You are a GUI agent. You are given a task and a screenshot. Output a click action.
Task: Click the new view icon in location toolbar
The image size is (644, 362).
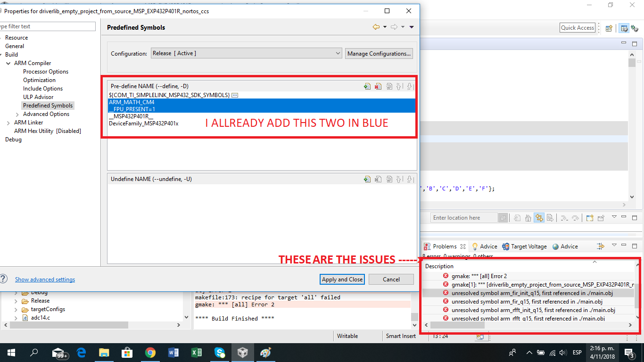(x=590, y=218)
